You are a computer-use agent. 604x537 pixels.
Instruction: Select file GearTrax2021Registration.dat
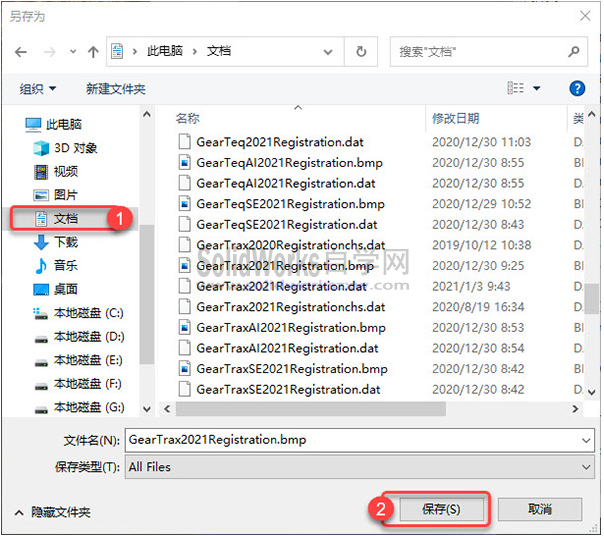coord(282,286)
